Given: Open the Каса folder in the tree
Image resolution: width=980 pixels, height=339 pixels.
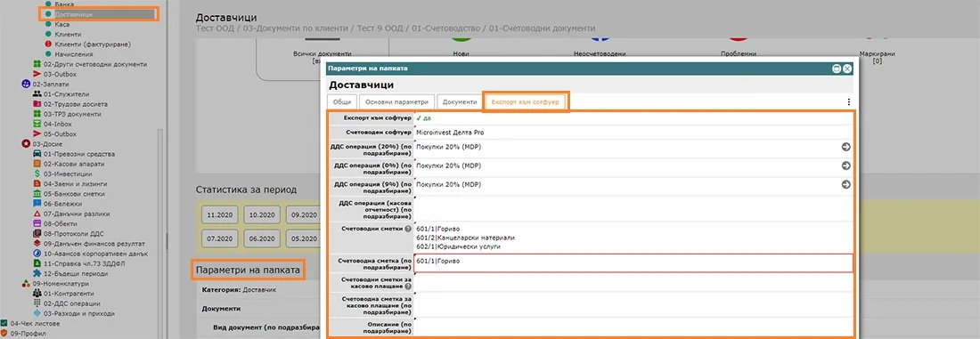Looking at the screenshot, I should coord(61,24).
